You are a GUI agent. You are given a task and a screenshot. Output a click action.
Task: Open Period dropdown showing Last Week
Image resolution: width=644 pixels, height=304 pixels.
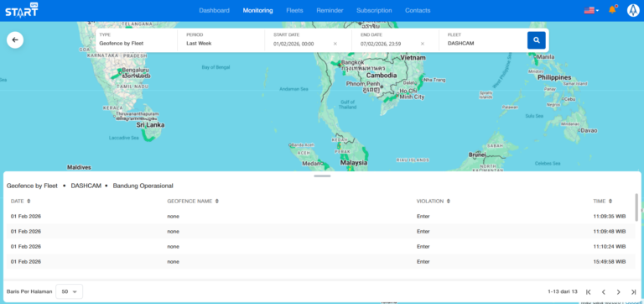click(222, 40)
